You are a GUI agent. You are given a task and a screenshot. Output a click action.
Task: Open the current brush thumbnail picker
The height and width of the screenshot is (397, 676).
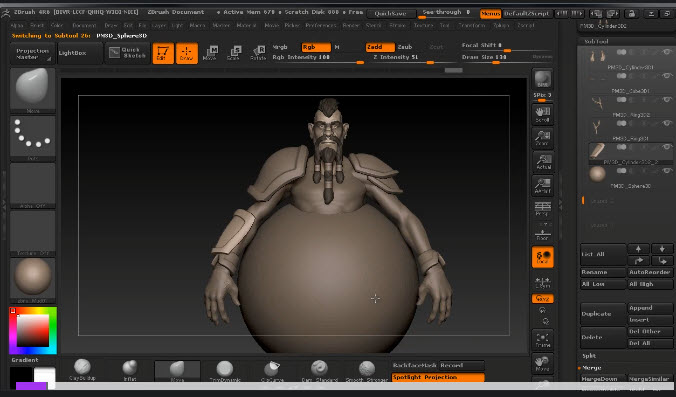point(33,91)
